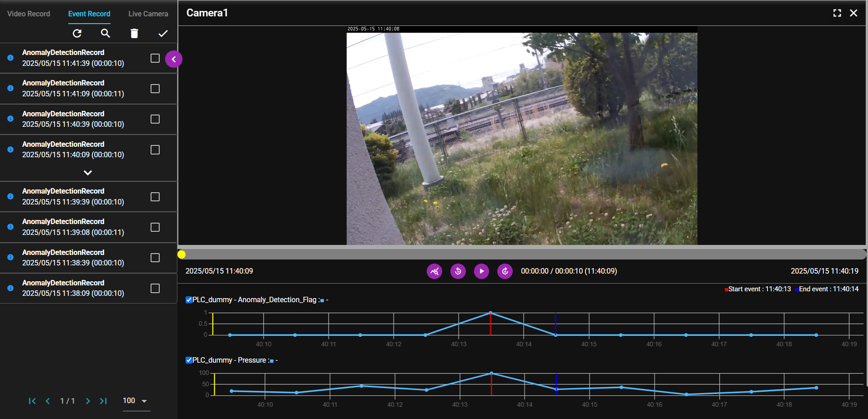The height and width of the screenshot is (419, 868).
Task: Click the trash delete icon
Action: pos(134,33)
